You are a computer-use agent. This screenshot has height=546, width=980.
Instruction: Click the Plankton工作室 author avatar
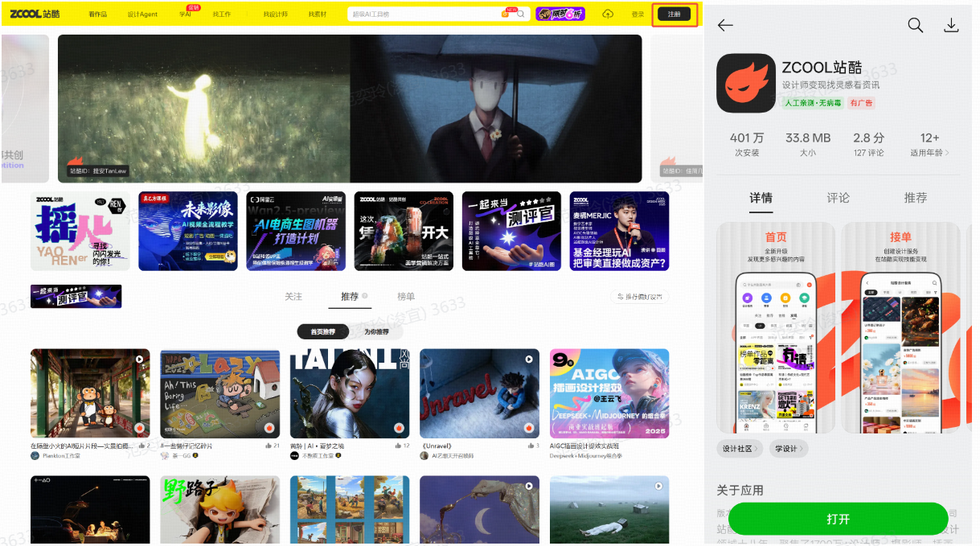click(35, 455)
